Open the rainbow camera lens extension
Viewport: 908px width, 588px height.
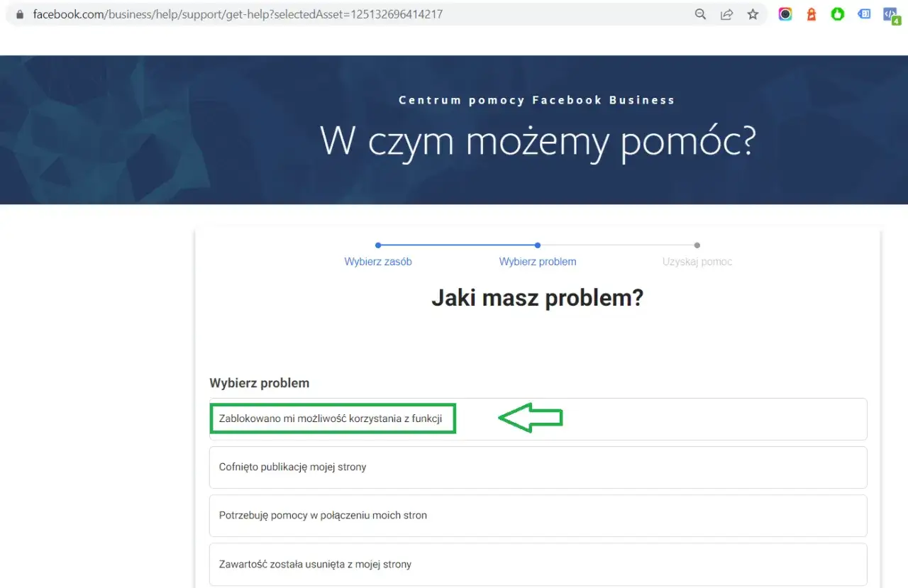[785, 14]
